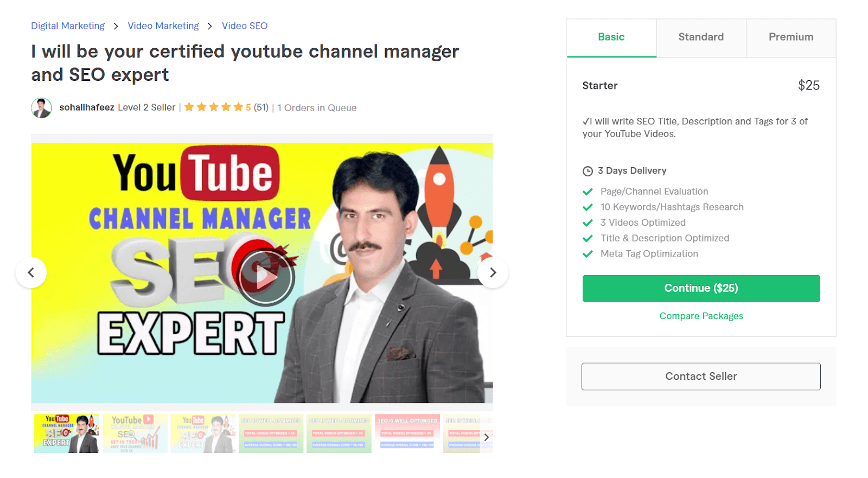This screenshot has height=478, width=868.
Task: Go to next gallery image arrow
Action: coord(493,272)
